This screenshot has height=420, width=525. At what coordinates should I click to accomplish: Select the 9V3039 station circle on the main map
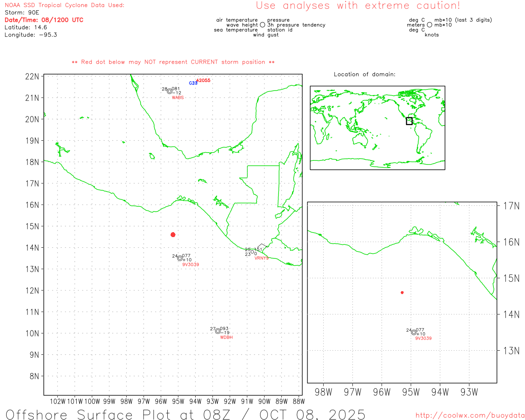tap(180, 258)
